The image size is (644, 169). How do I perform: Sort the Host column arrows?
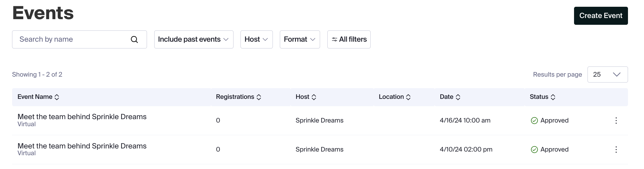[314, 97]
